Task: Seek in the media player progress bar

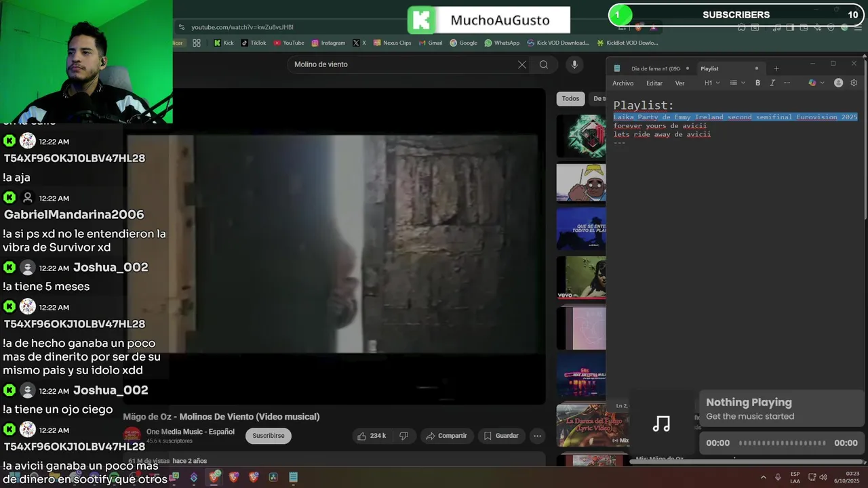Action: [782, 443]
